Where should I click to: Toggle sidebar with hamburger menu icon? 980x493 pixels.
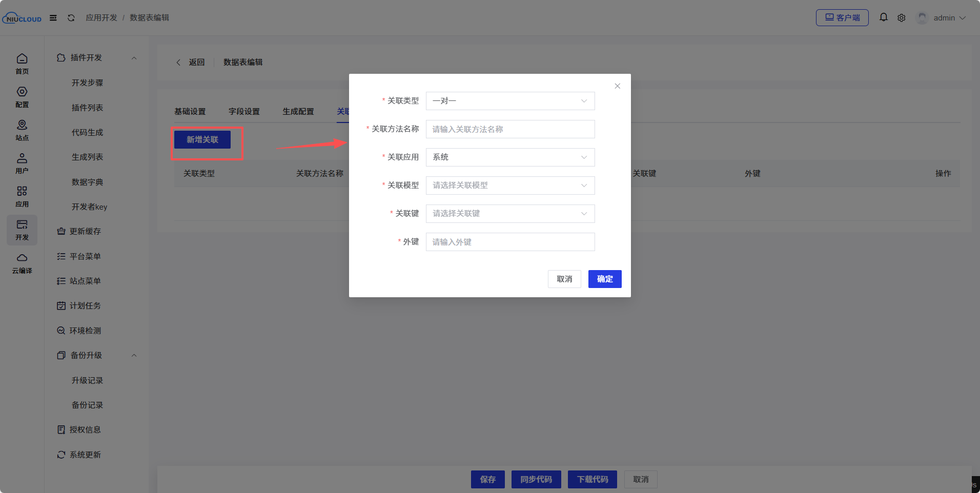click(53, 18)
